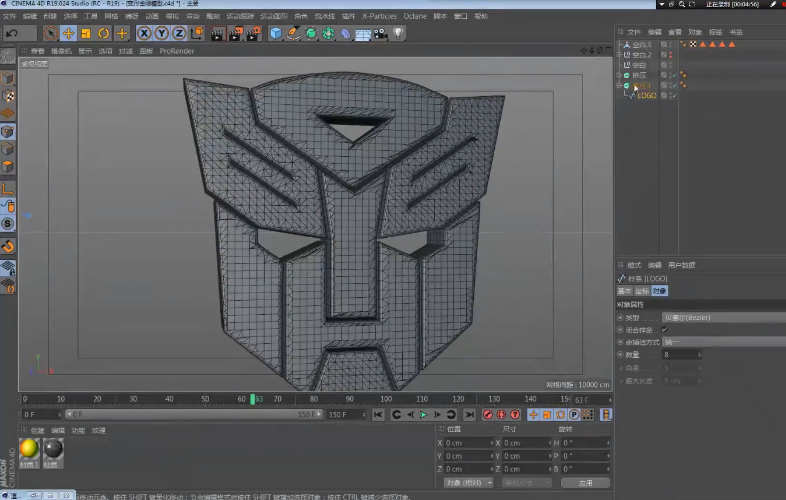Image resolution: width=786 pixels, height=500 pixels.
Task: Select the Move tool in top toolbar
Action: (x=68, y=34)
